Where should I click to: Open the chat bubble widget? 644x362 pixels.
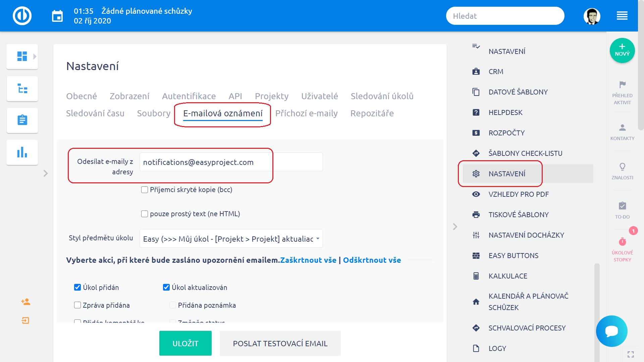tap(611, 331)
